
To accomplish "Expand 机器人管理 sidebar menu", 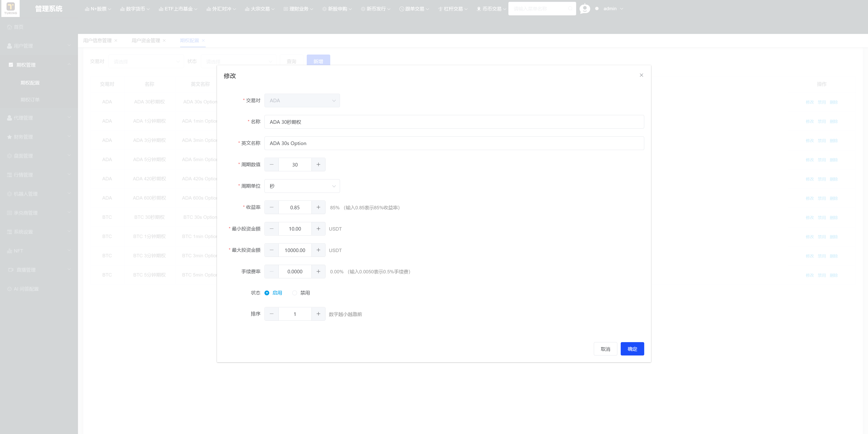I will pos(39,193).
